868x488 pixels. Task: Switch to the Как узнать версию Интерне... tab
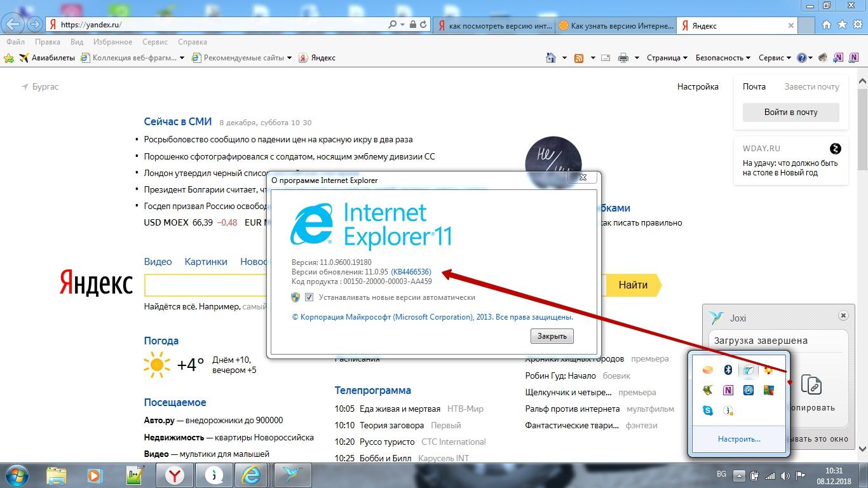(616, 25)
